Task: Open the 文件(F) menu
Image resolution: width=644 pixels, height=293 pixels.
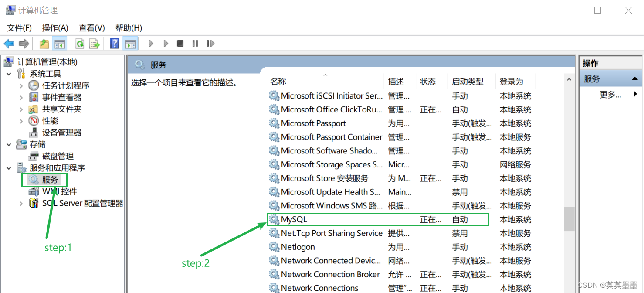Action: coord(20,28)
